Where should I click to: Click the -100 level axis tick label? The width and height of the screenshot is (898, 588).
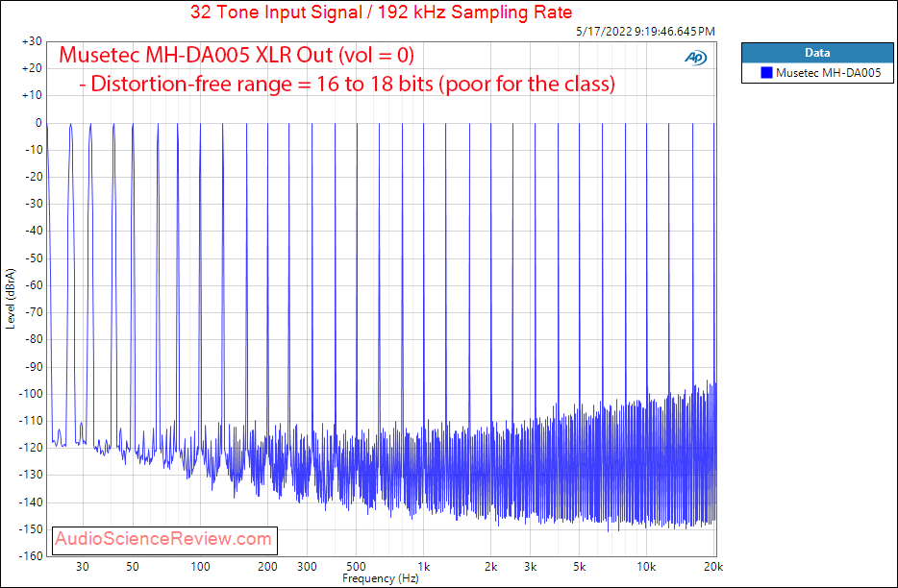[x=31, y=394]
